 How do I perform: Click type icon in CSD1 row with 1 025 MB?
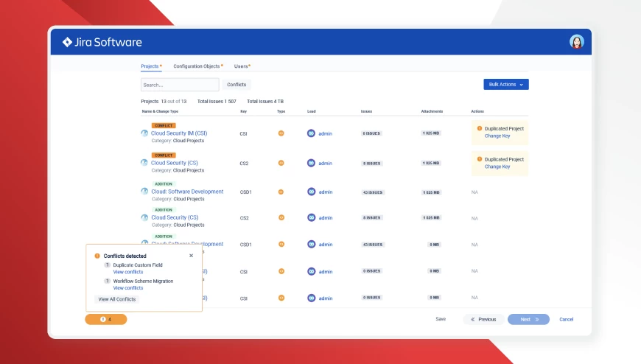pyautogui.click(x=281, y=192)
